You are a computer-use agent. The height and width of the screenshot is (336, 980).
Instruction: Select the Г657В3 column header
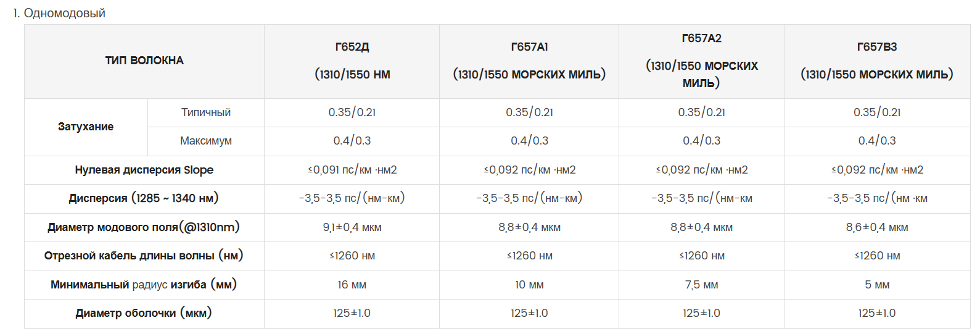[877, 61]
